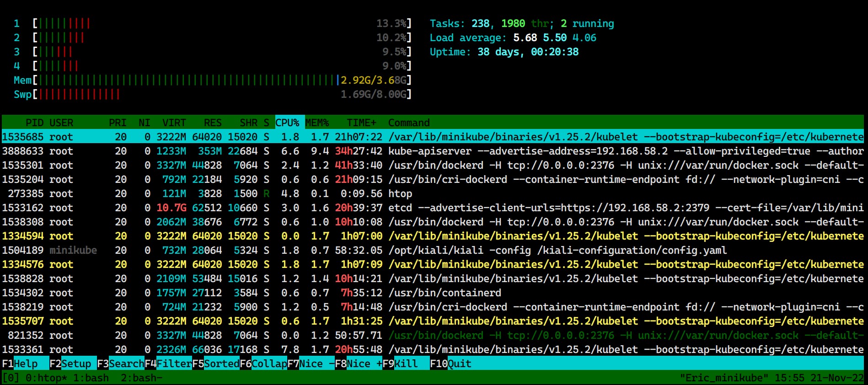868x385 pixels.
Task: Switch to tmux window 1:bash
Action: 91,378
